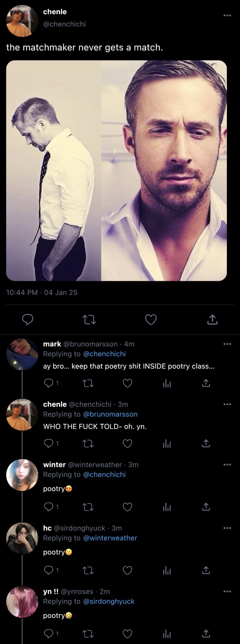
Task: Open @sirdonghyuck mention link in yn's reply
Action: pyautogui.click(x=109, y=601)
